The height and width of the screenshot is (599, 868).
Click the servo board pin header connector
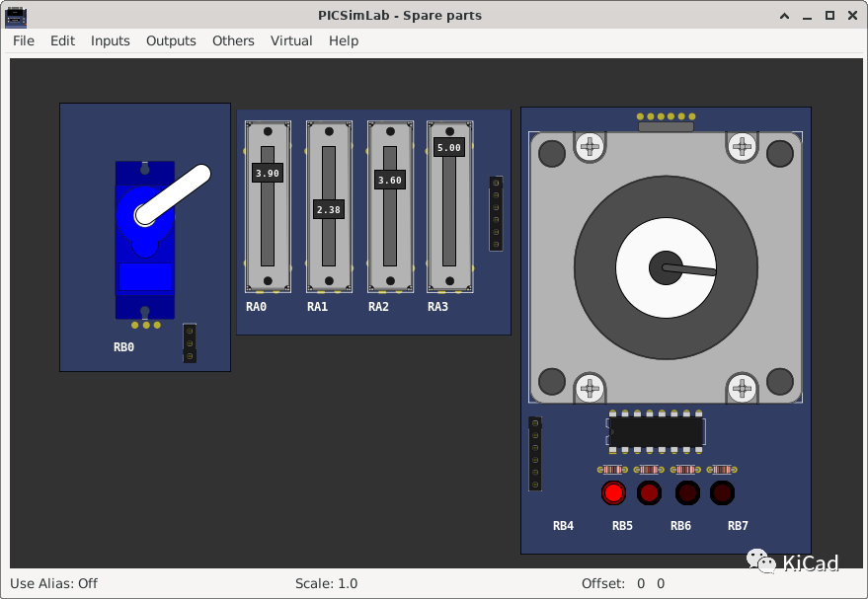tap(190, 343)
